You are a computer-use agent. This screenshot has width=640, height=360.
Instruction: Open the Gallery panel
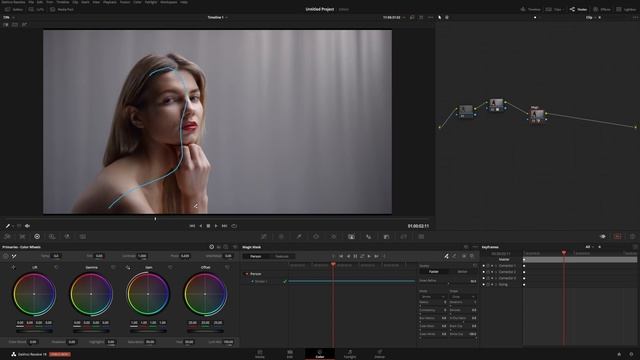[x=14, y=9]
